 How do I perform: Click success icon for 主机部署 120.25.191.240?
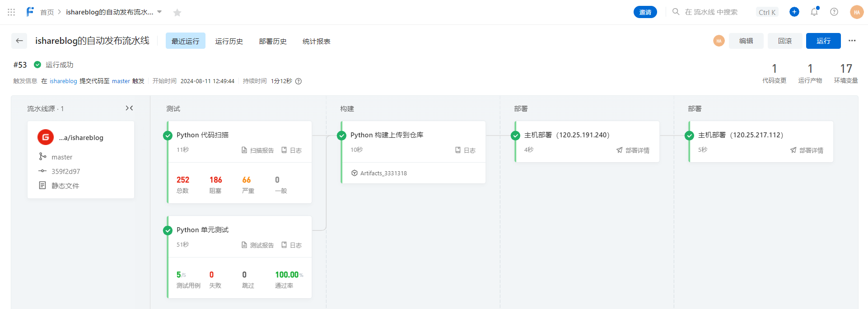pos(515,136)
